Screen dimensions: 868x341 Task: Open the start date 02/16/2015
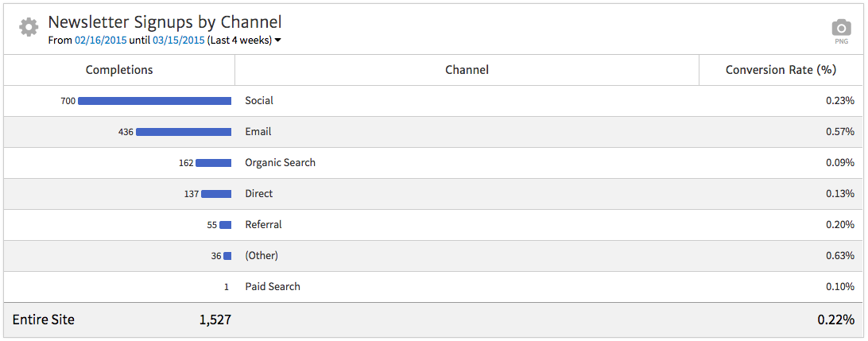click(x=100, y=40)
